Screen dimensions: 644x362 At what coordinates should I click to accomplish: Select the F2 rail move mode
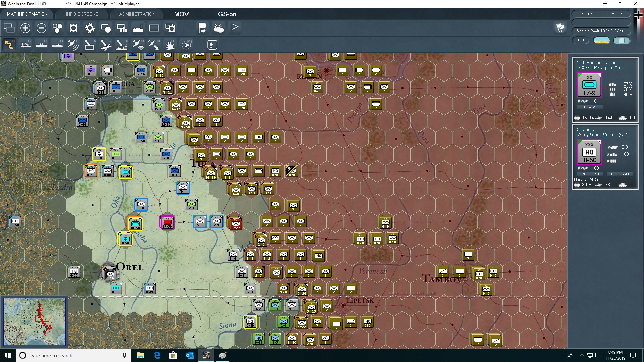(25, 45)
